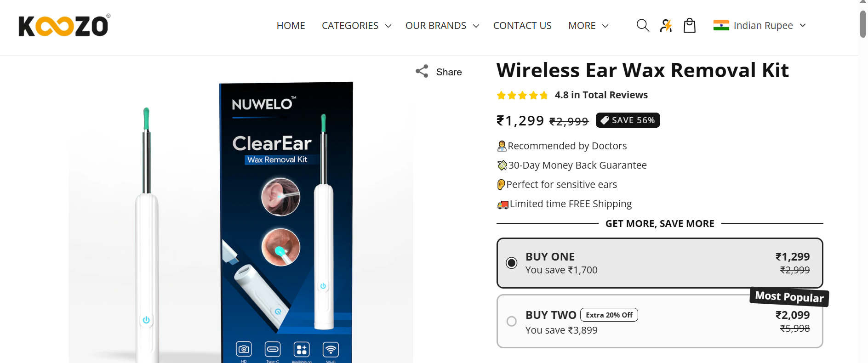Go to the Home page
Image resolution: width=868 pixels, height=363 pixels.
click(291, 26)
